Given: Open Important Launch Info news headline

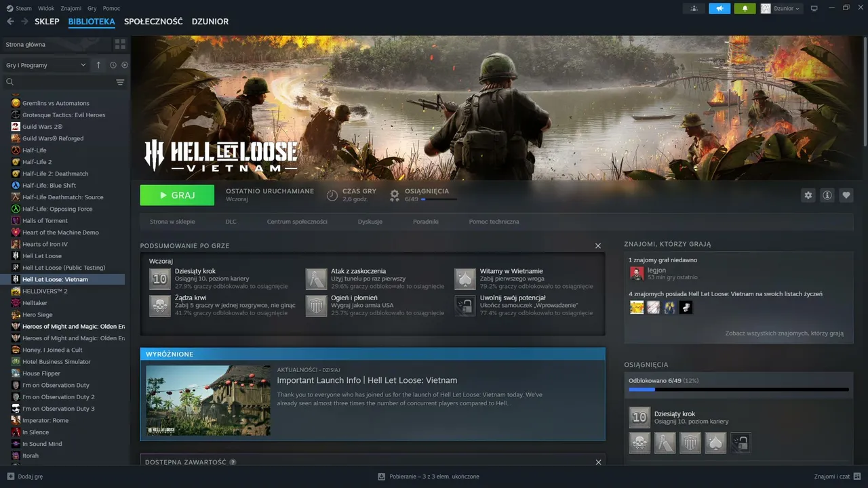Looking at the screenshot, I should point(367,380).
